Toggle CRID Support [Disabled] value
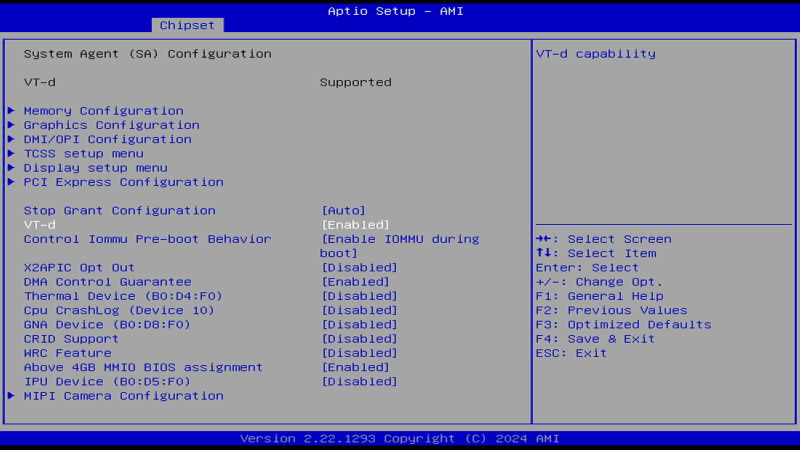The height and width of the screenshot is (450, 800). [359, 339]
